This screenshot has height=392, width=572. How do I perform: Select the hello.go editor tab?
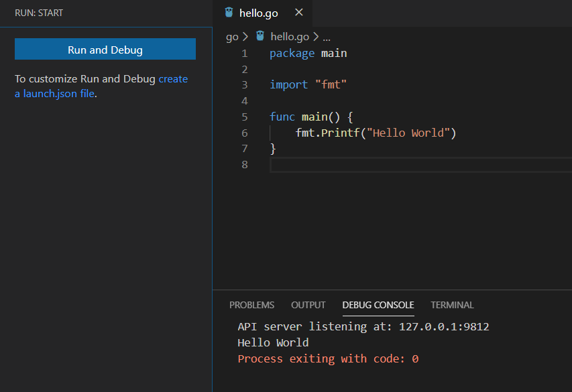[258, 13]
